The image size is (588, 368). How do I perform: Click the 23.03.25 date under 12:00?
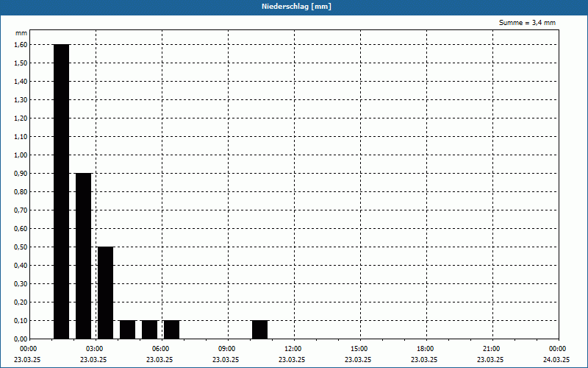click(292, 360)
